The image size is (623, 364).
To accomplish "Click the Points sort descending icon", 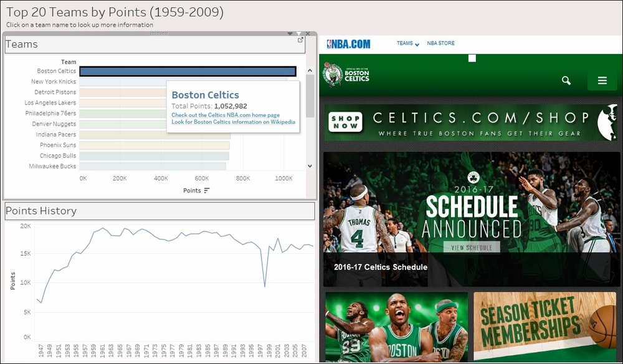I will pyautogui.click(x=207, y=190).
